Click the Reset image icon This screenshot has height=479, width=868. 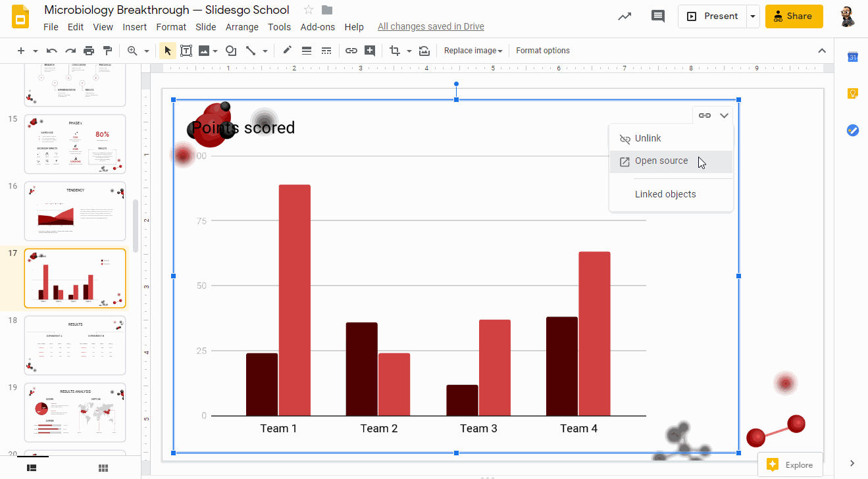click(424, 51)
